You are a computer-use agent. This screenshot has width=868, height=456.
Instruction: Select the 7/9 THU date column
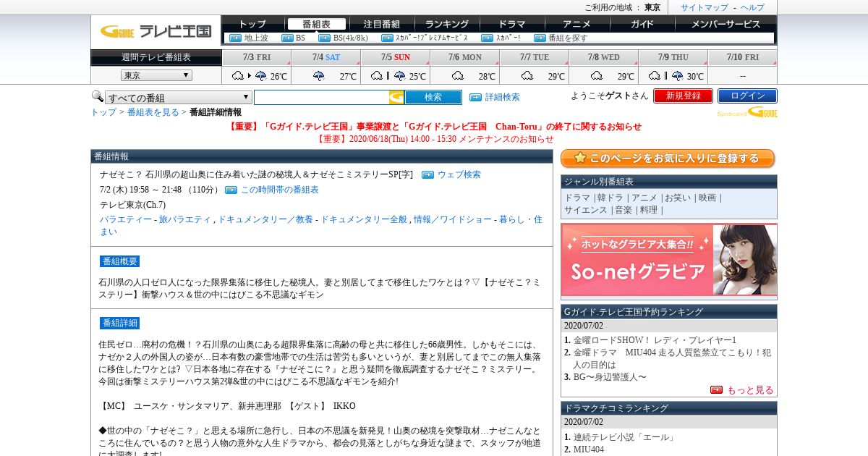[673, 57]
